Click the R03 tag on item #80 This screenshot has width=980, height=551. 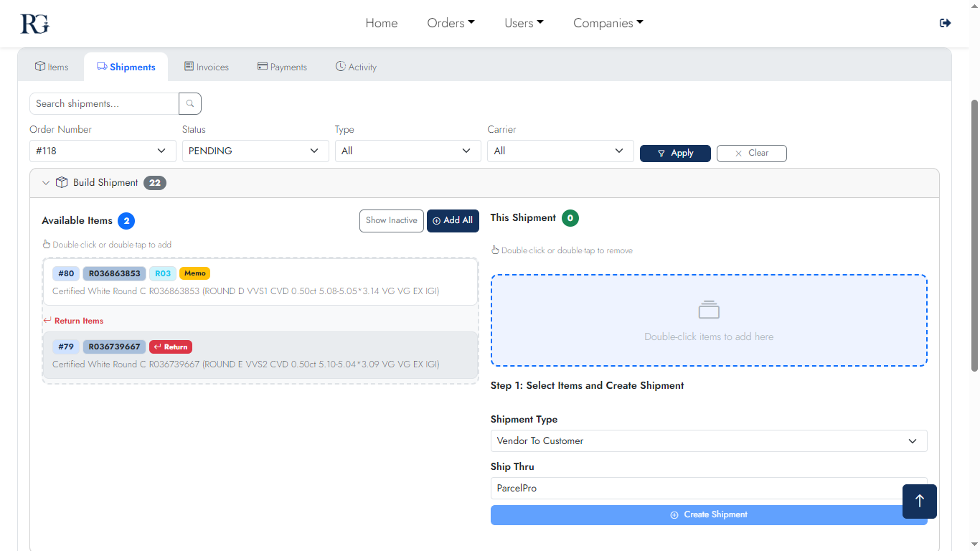pyautogui.click(x=163, y=273)
